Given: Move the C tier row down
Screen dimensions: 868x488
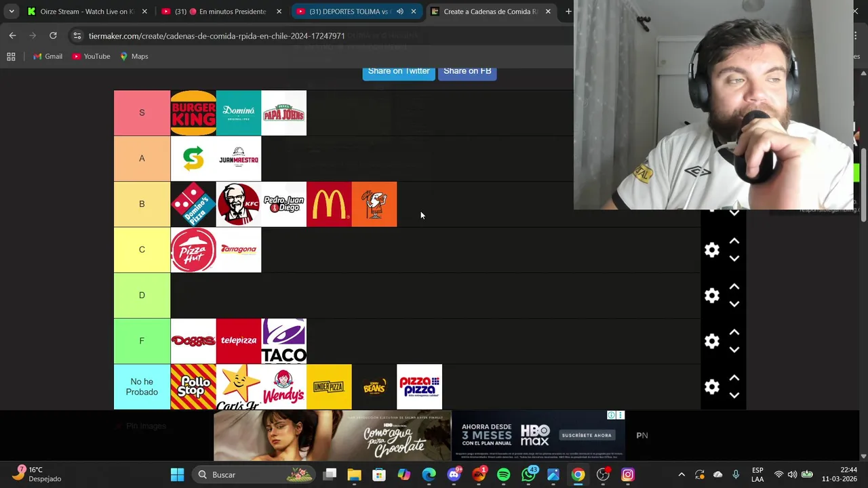Looking at the screenshot, I should [x=734, y=258].
